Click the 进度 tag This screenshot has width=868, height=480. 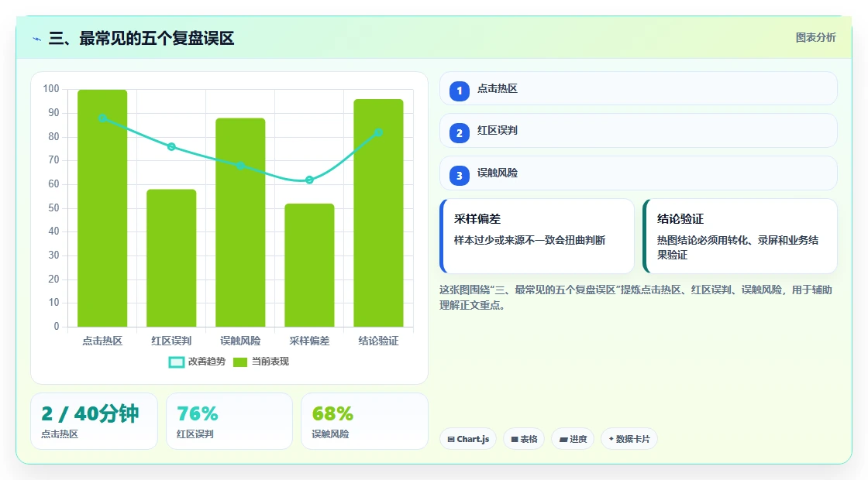pyautogui.click(x=573, y=439)
